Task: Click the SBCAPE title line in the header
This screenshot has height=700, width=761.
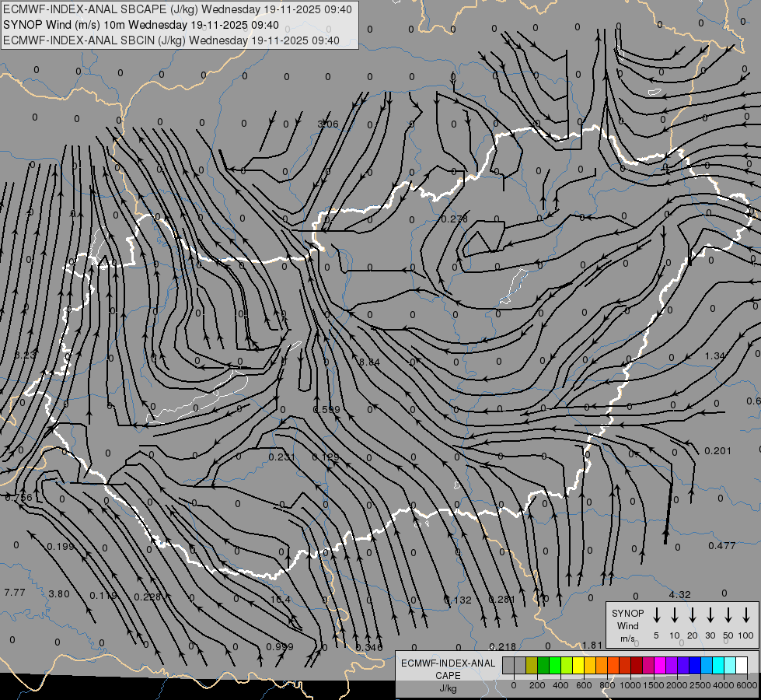Action: (x=177, y=9)
